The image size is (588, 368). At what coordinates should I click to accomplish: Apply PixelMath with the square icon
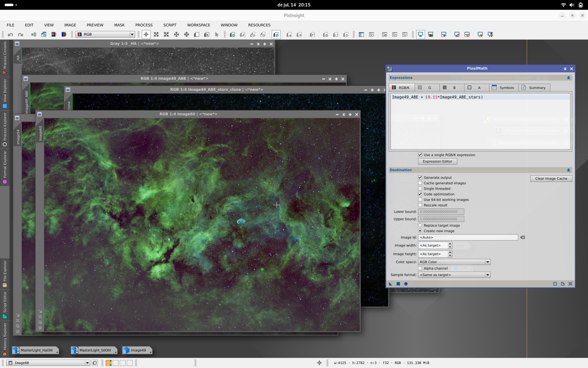pos(398,284)
